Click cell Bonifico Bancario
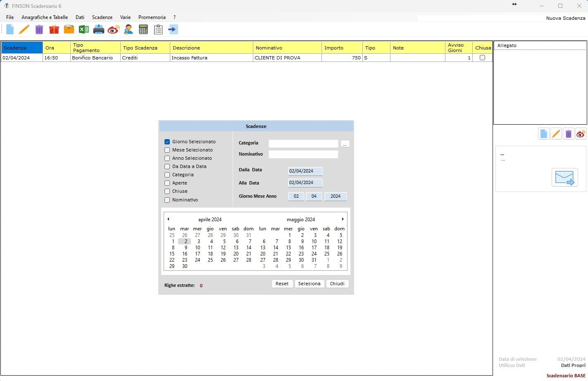This screenshot has height=381, width=588. pos(95,58)
